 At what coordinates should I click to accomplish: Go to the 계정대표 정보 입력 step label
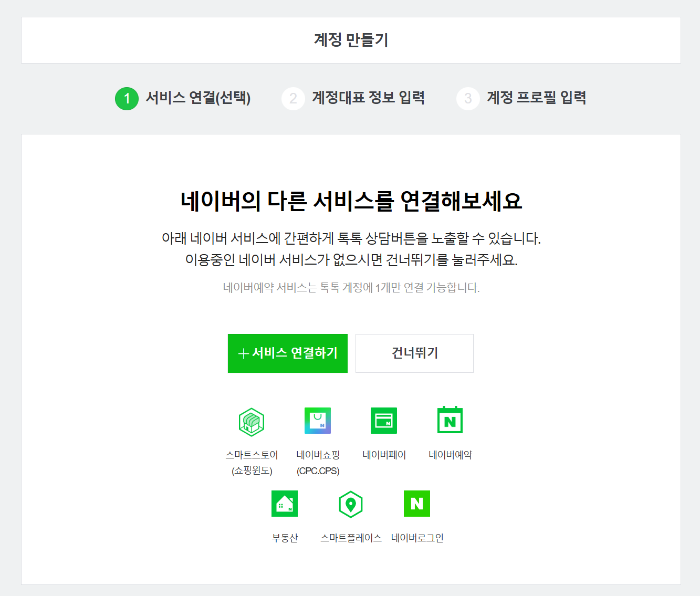[x=368, y=98]
